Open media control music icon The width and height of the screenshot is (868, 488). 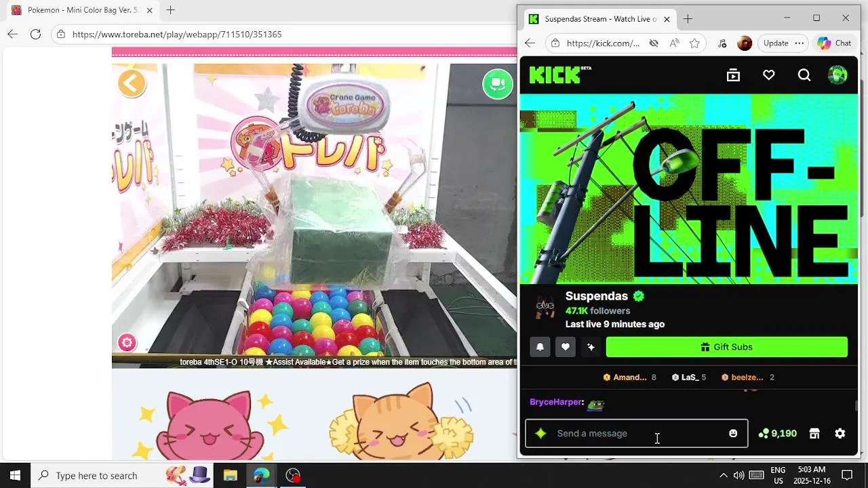pyautogui.click(x=722, y=43)
